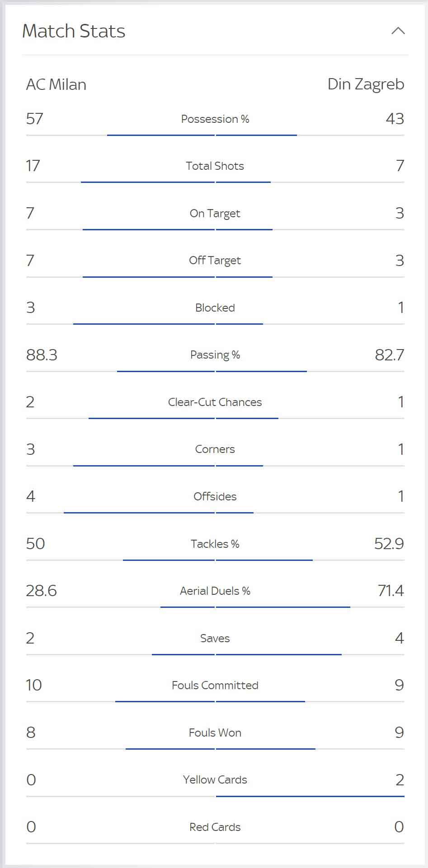Click the Offsides stat label
The width and height of the screenshot is (428, 868).
click(x=215, y=496)
